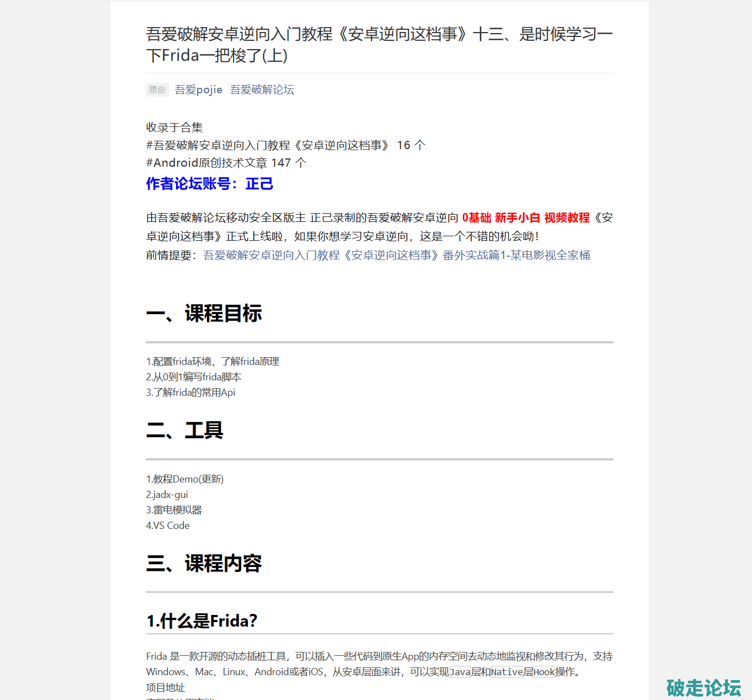Click the 1.教程Demo(更新) tool item
Screen dimensions: 752x700
click(184, 479)
